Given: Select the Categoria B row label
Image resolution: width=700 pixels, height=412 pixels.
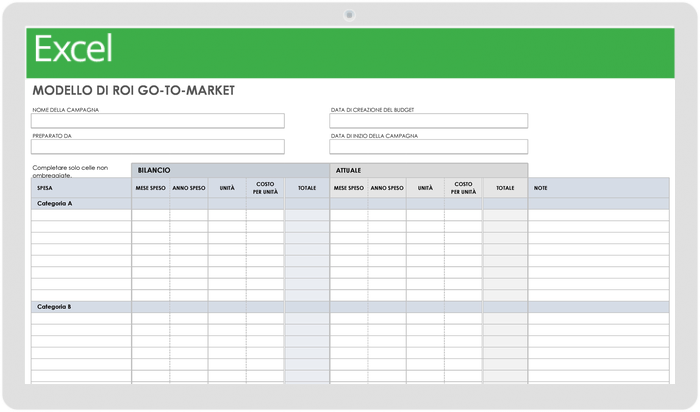Looking at the screenshot, I should click(x=55, y=306).
